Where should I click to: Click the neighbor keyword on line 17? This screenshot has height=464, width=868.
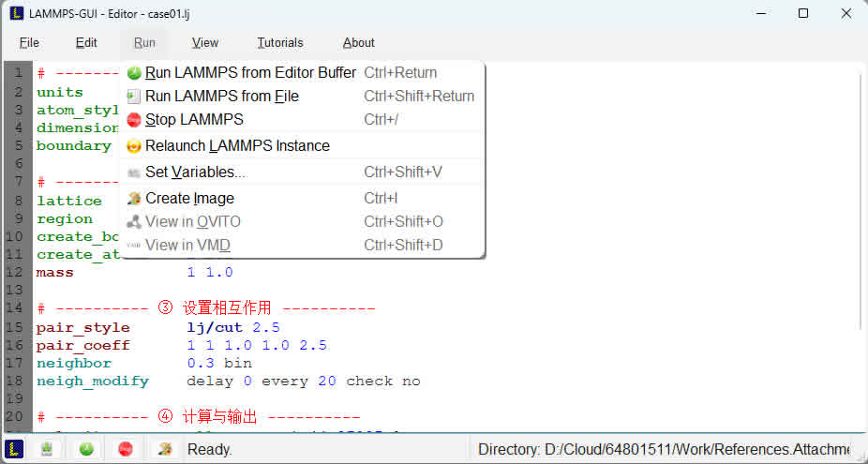pyautogui.click(x=74, y=363)
